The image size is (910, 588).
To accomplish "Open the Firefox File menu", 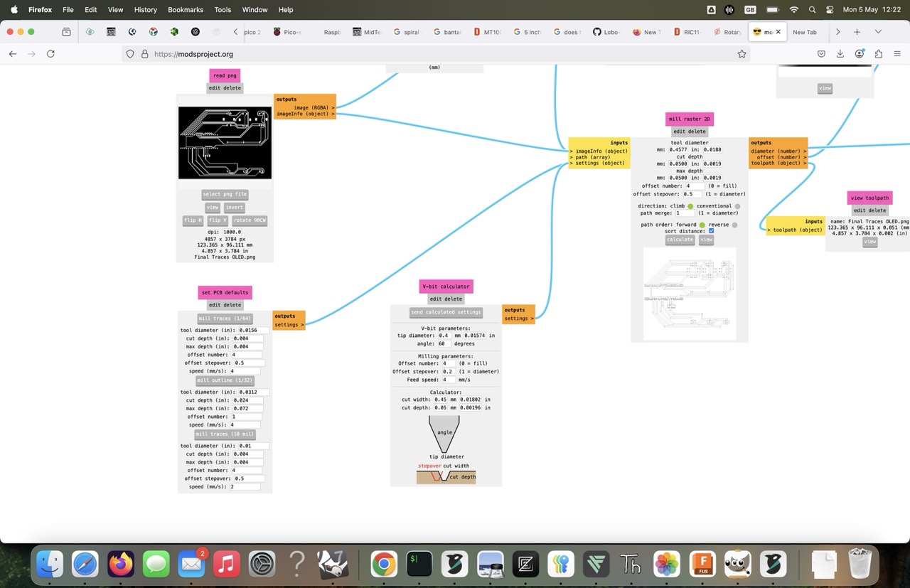I will click(68, 10).
